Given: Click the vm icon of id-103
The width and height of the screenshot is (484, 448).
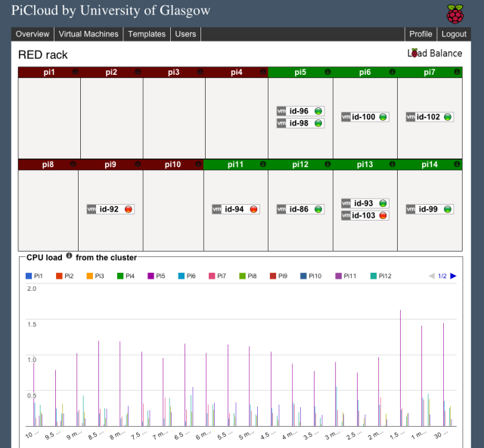Looking at the screenshot, I should click(x=346, y=215).
